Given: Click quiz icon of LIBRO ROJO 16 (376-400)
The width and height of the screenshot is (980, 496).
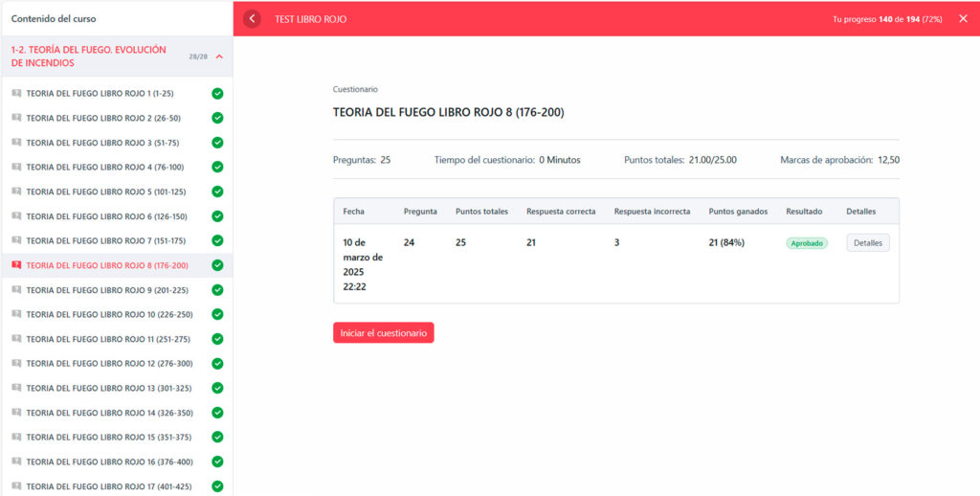Looking at the screenshot, I should (x=16, y=462).
